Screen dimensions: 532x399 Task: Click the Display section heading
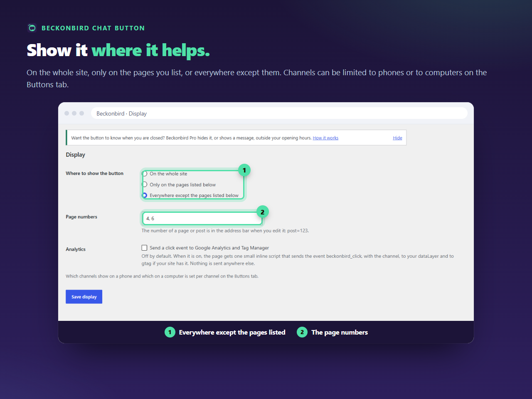coord(75,155)
